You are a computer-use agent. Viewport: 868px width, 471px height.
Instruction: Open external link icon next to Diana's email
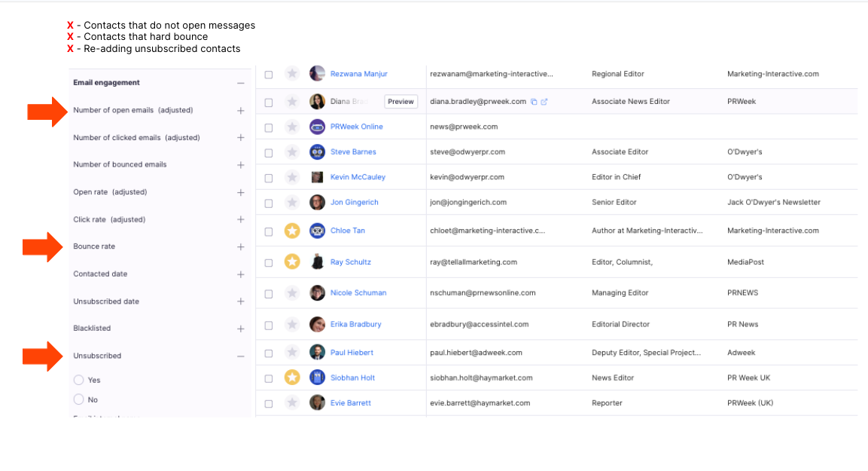(544, 102)
